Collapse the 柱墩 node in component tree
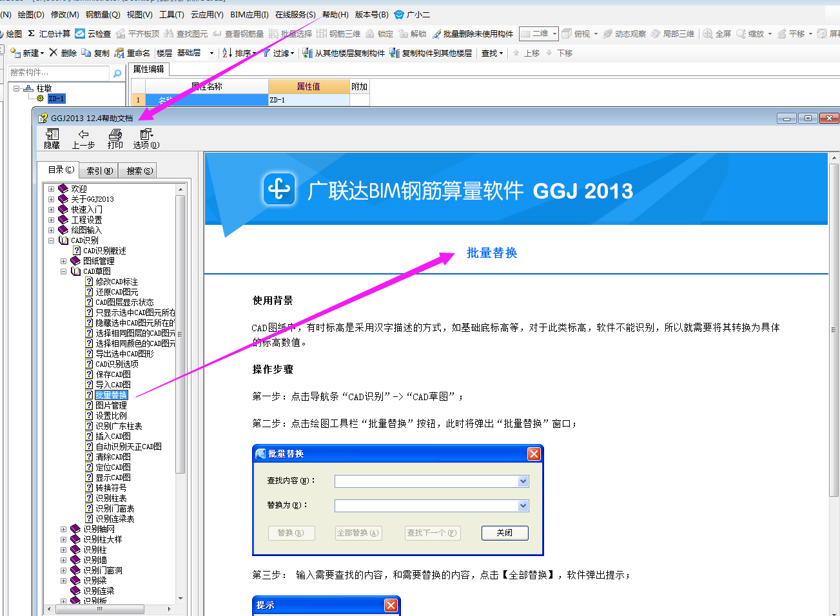 tap(17, 88)
